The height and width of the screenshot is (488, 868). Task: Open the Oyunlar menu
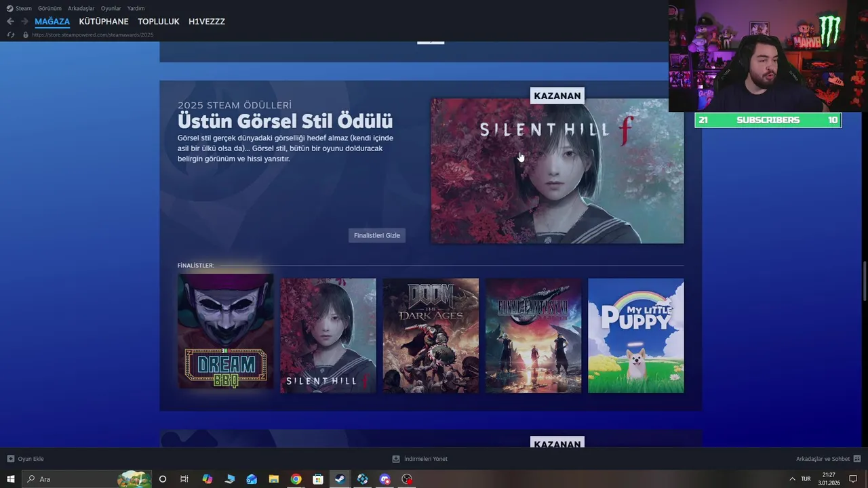click(x=111, y=8)
